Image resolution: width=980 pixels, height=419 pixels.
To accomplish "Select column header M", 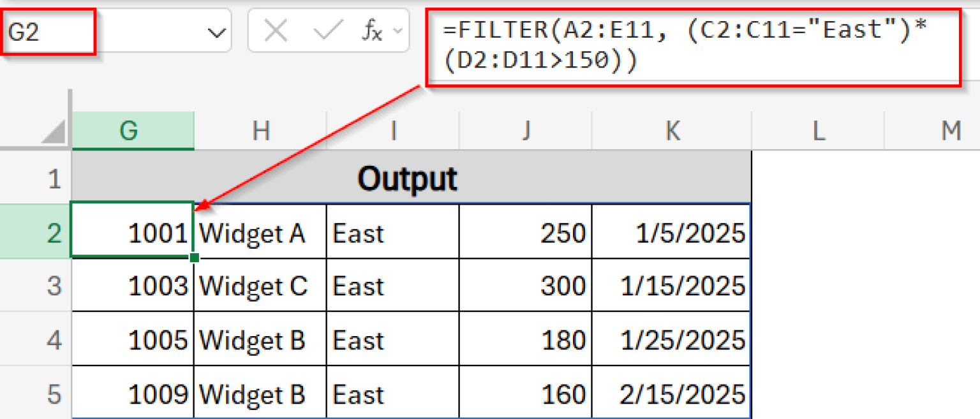I will (x=951, y=131).
